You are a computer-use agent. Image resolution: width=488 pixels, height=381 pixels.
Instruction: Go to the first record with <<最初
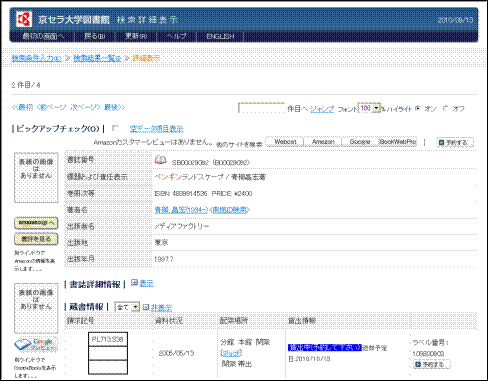click(22, 107)
